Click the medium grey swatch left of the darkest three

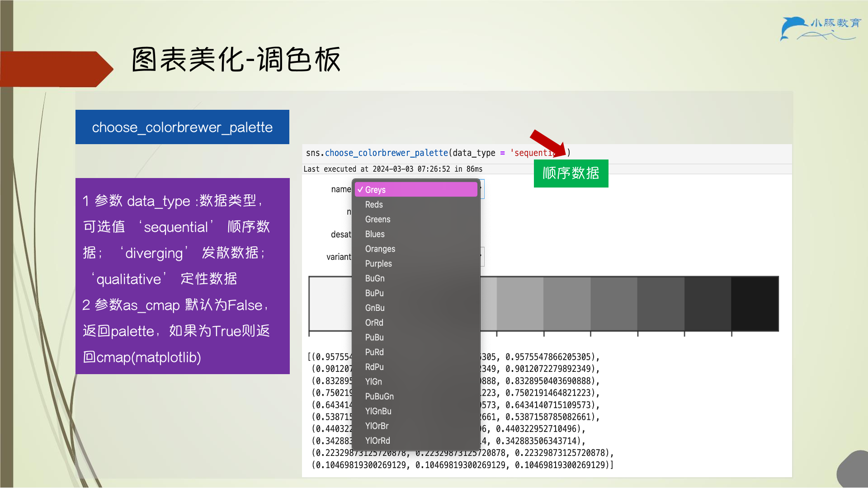click(x=614, y=304)
